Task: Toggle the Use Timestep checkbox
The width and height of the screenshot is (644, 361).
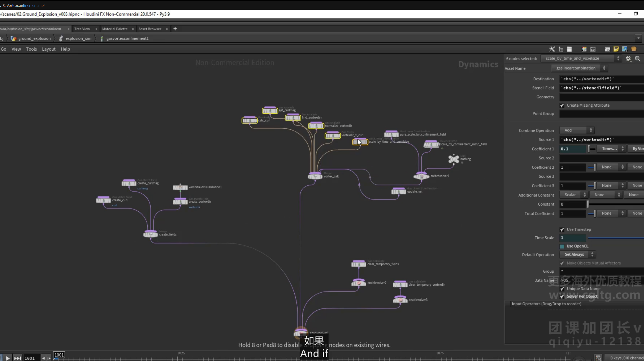Action: 562,229
